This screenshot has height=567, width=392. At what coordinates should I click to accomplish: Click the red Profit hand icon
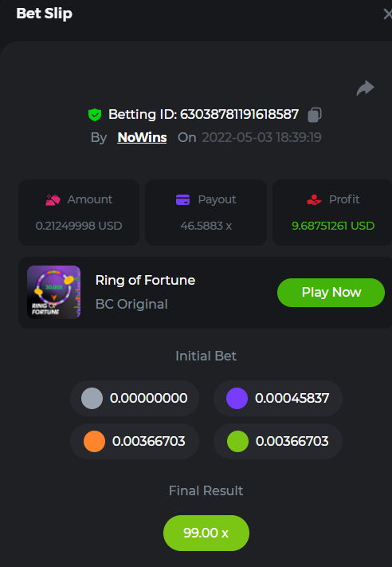(x=314, y=199)
